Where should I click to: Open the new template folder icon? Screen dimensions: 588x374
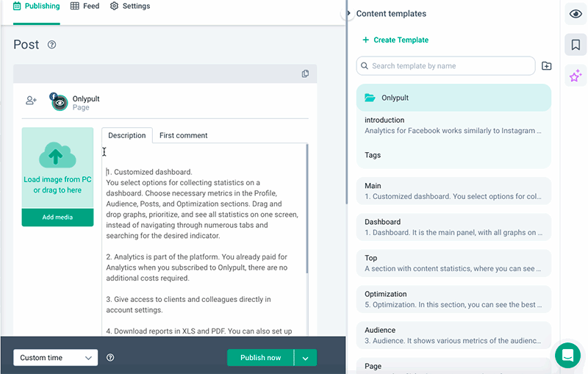click(546, 66)
